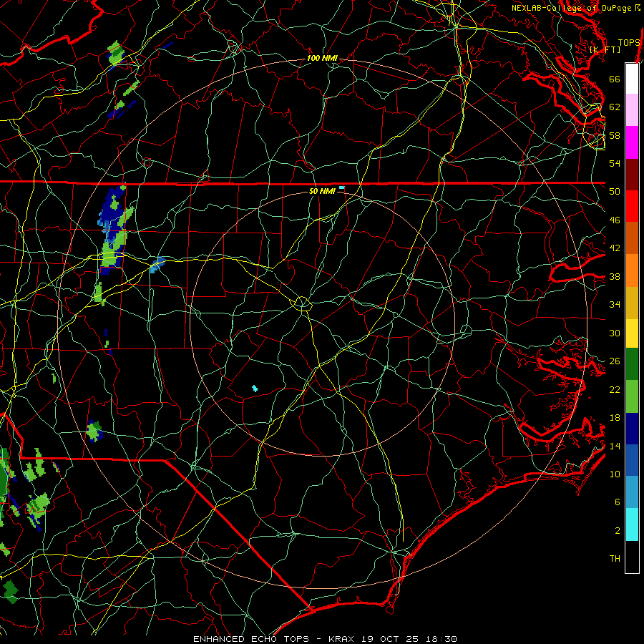This screenshot has height=644, width=644.
Task: Click the "100 NMI" range ring label
Action: pyautogui.click(x=322, y=59)
